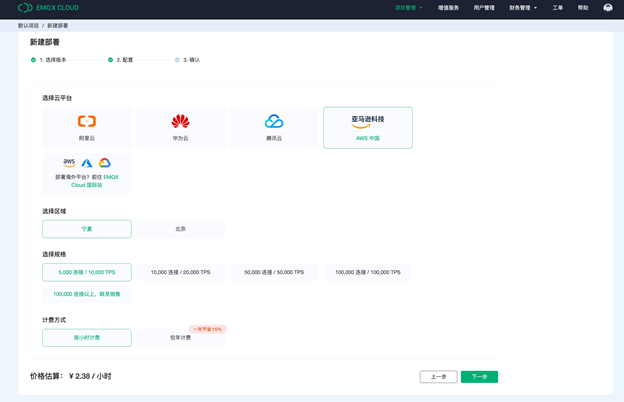Click the 上一步 button
Image resolution: width=624 pixels, height=402 pixels.
point(438,377)
